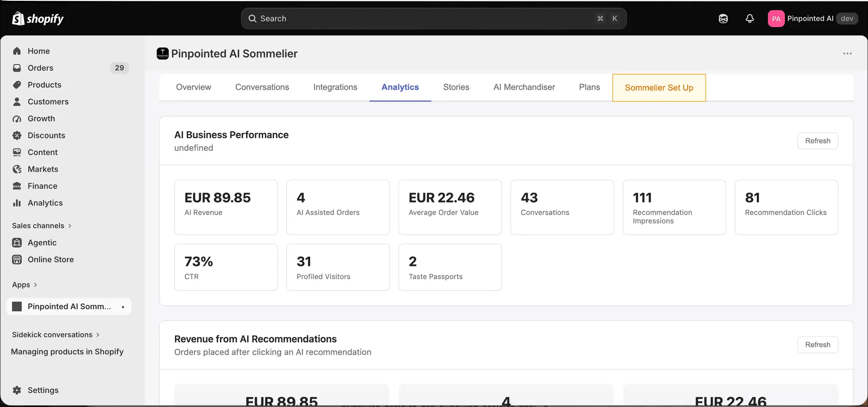The width and height of the screenshot is (868, 407).
Task: Refresh Revenue from AI Recommendations
Action: tap(818, 345)
